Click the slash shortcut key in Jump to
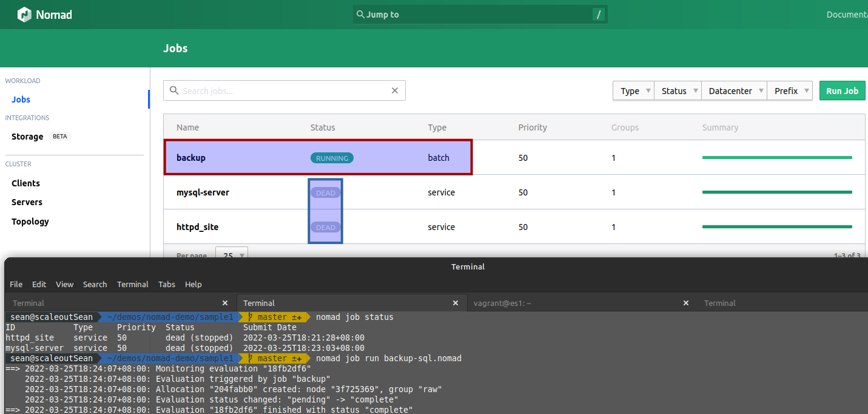Viewport: 868px width, 414px height. pyautogui.click(x=599, y=15)
